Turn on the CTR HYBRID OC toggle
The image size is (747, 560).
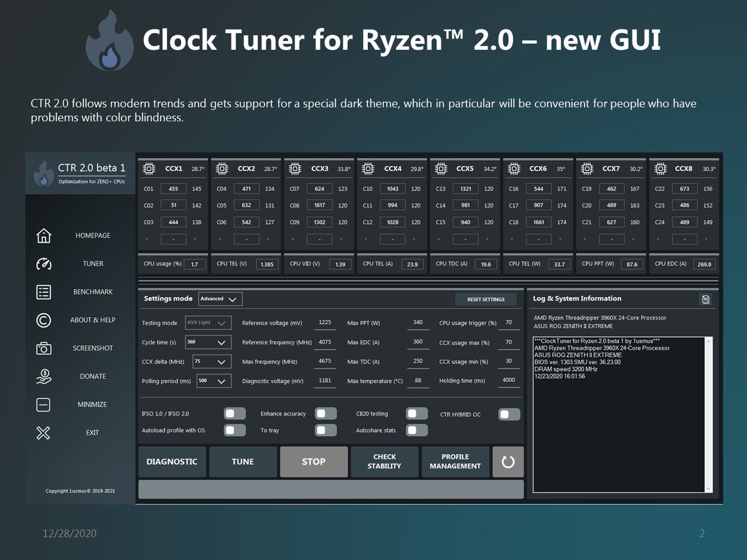coord(509,414)
